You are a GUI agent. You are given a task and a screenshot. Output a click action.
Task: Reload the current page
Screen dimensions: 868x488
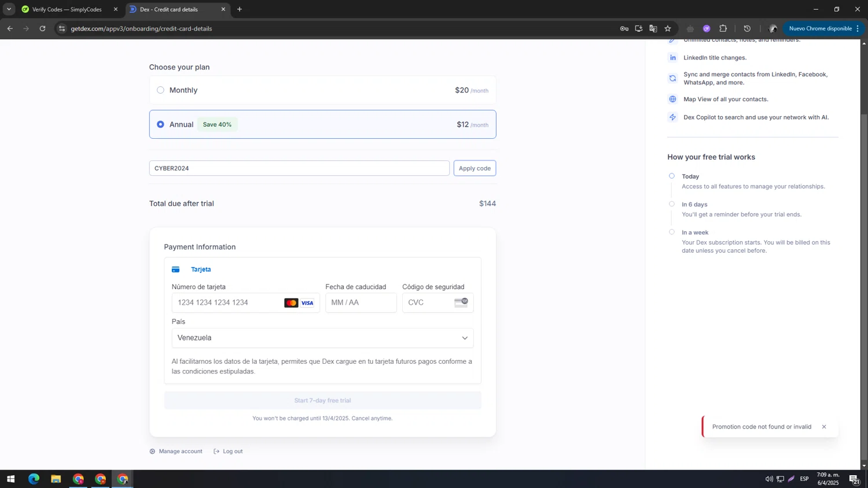click(42, 28)
